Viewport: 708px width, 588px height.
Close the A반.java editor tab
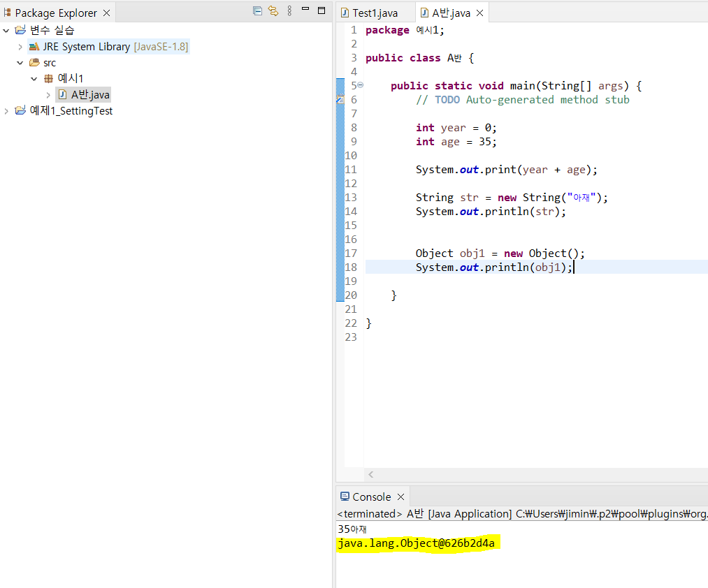[479, 13]
